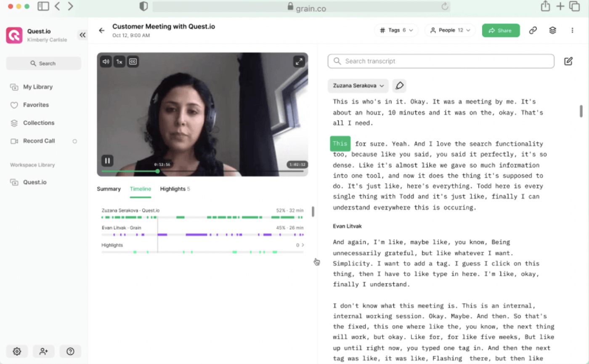The width and height of the screenshot is (589, 364).
Task: Open the three-dot more options menu
Action: [572, 30]
